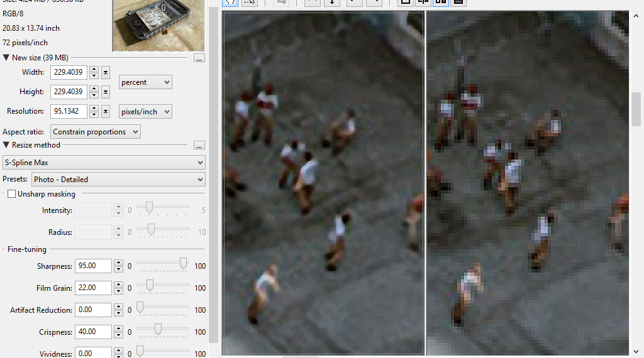Screen dimensions: 644x358
Task: Edit the Resolution value field
Action: [x=69, y=111]
